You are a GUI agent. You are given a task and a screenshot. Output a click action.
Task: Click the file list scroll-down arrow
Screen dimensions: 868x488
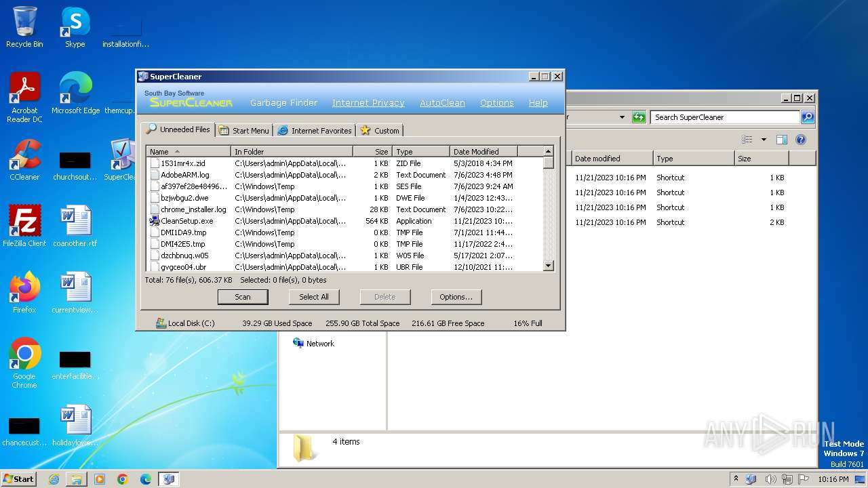[549, 266]
